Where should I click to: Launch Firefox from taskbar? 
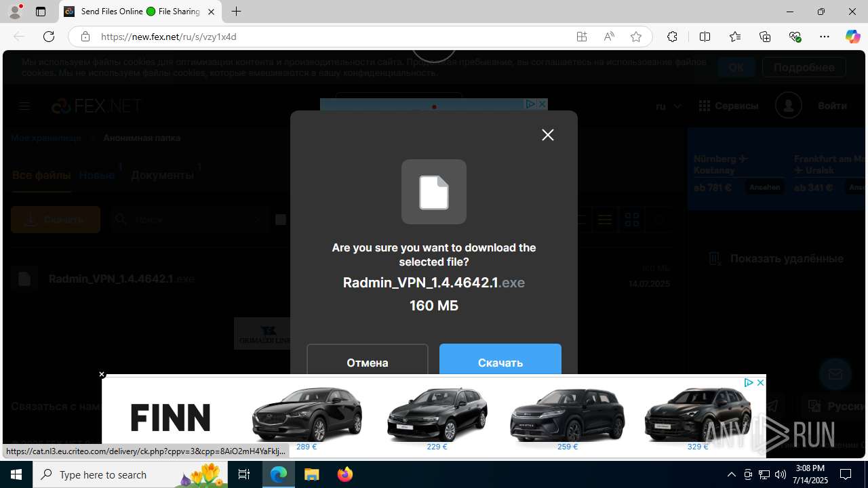click(345, 474)
